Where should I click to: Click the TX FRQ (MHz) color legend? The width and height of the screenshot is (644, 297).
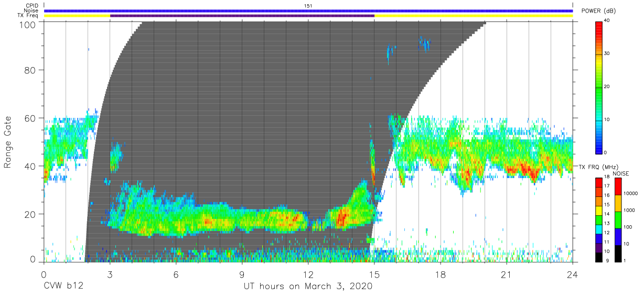pyautogui.click(x=599, y=219)
